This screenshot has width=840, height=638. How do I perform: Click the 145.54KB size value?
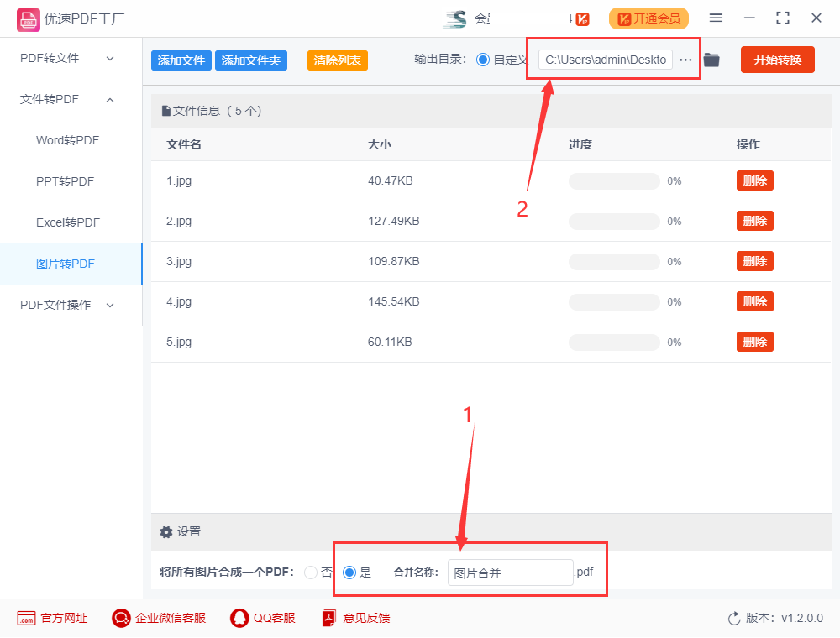[x=394, y=301]
